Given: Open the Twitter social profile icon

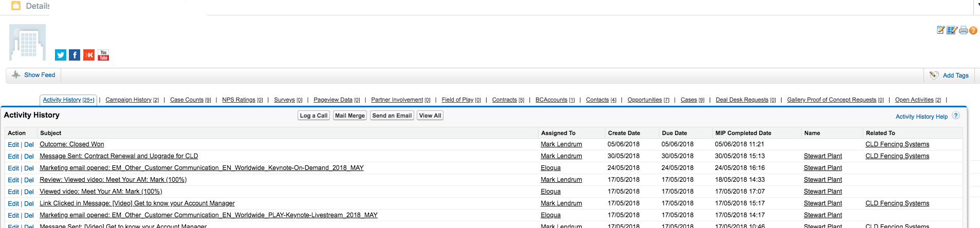Looking at the screenshot, I should click(x=61, y=55).
